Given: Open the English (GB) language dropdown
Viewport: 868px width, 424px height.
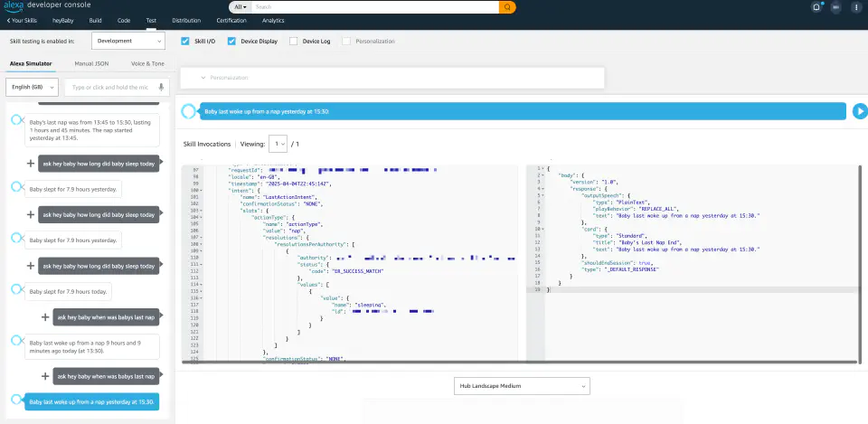Looking at the screenshot, I should coord(33,87).
